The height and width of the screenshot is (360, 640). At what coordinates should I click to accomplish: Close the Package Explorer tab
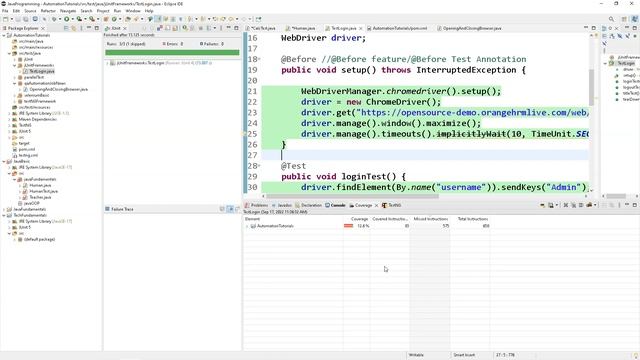click(43, 29)
